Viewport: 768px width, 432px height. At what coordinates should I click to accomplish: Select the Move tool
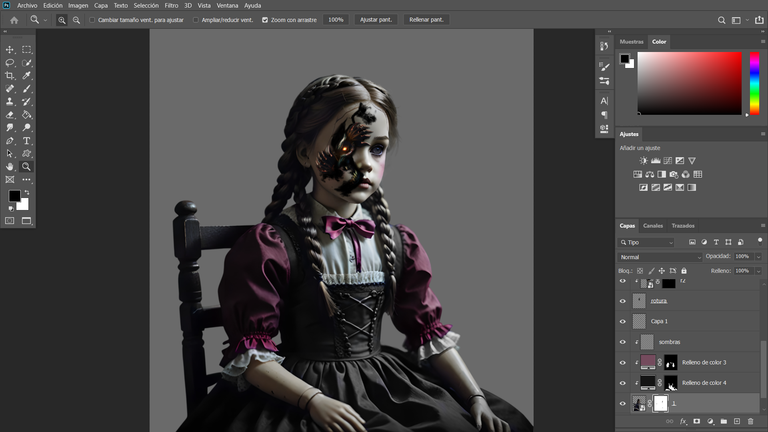pyautogui.click(x=9, y=49)
